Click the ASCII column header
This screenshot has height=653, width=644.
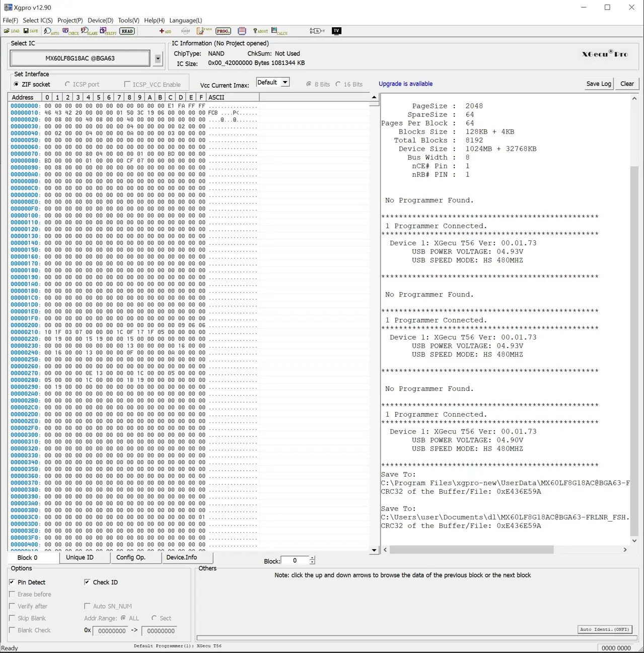tap(233, 97)
